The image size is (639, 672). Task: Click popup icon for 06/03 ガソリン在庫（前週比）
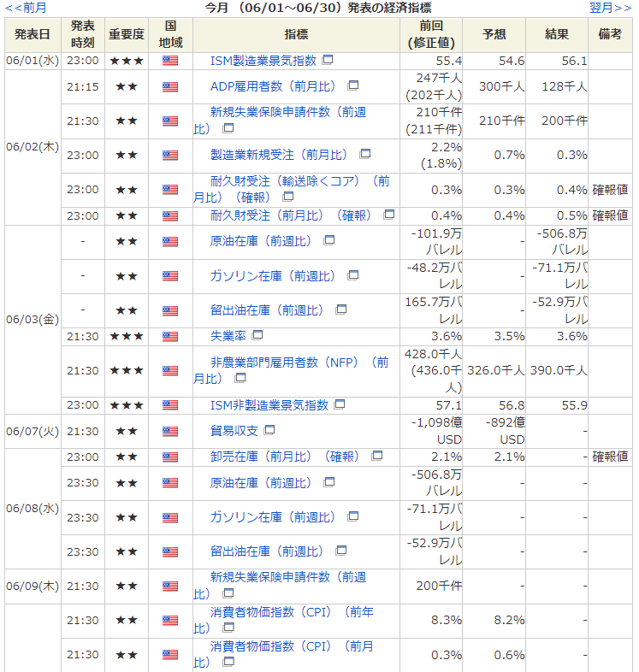click(353, 275)
